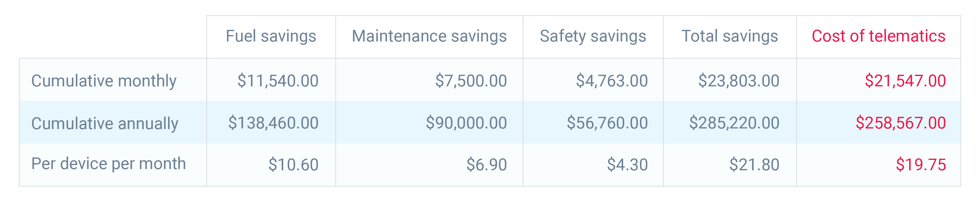Click the $285,220.00 annual total cell
This screenshot has height=202, width=980.
tap(734, 123)
